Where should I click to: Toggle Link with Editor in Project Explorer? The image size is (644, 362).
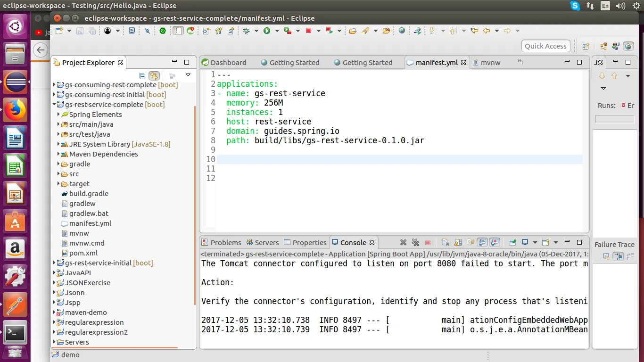(x=154, y=75)
